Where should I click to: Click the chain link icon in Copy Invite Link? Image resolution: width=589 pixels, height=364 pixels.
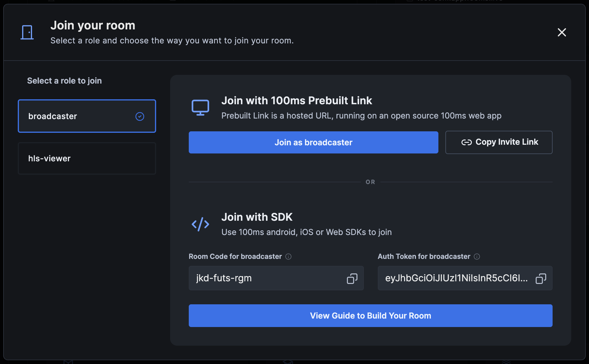466,142
